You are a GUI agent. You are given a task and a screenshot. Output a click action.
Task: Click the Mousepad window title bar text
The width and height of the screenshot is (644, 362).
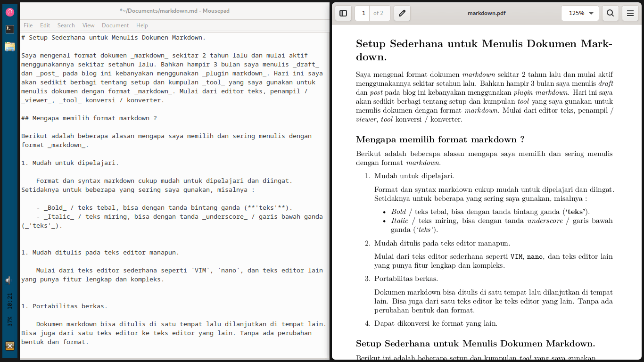[x=174, y=10]
